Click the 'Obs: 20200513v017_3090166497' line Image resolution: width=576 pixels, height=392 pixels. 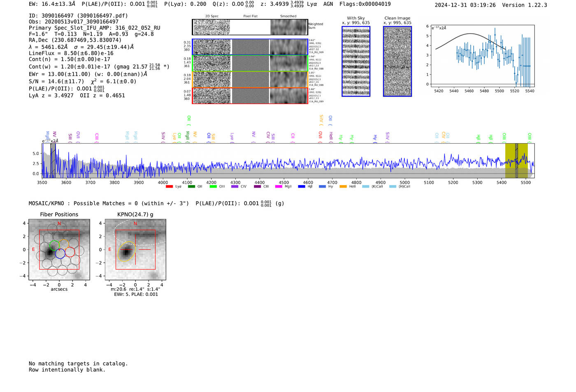click(x=74, y=22)
